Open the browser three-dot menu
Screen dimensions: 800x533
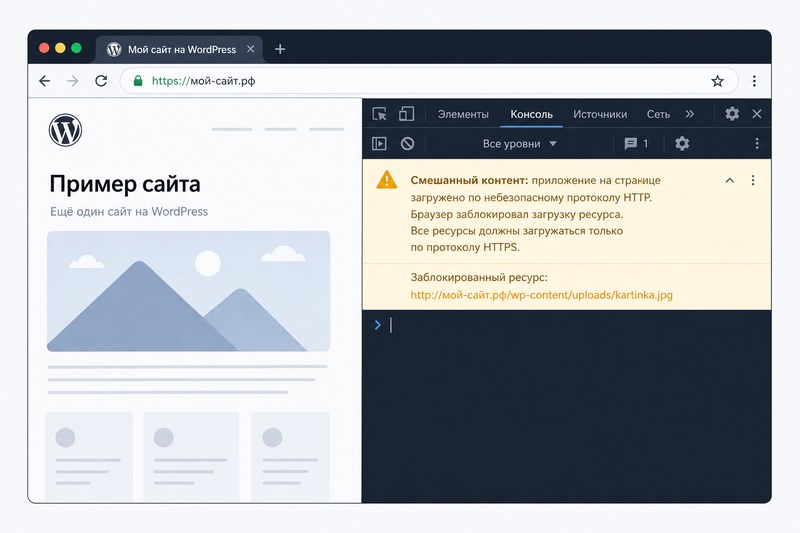click(x=754, y=81)
